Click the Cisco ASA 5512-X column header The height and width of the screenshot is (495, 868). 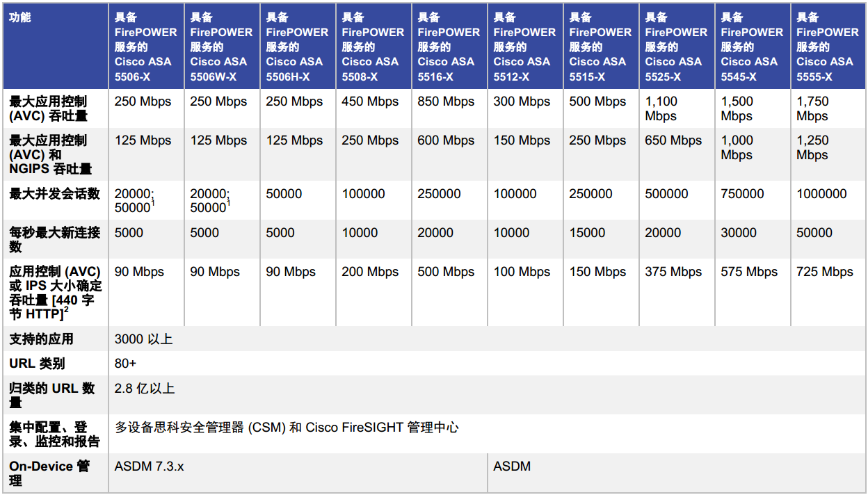(525, 47)
